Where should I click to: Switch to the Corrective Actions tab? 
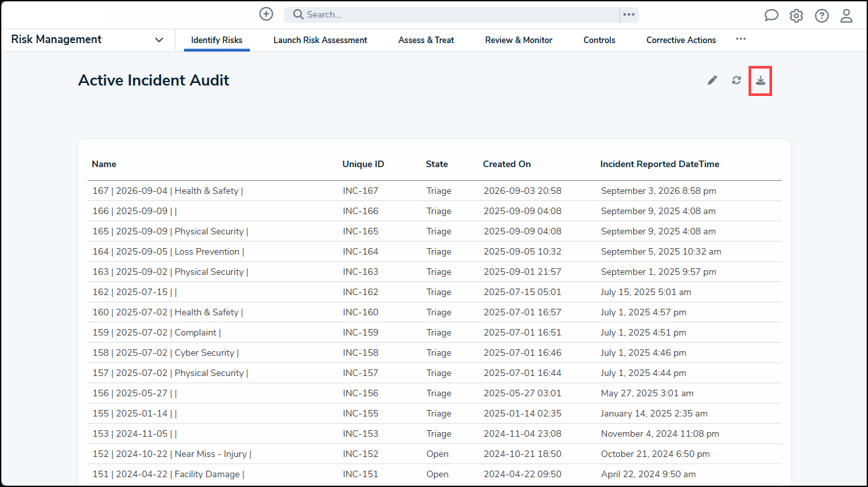point(681,40)
